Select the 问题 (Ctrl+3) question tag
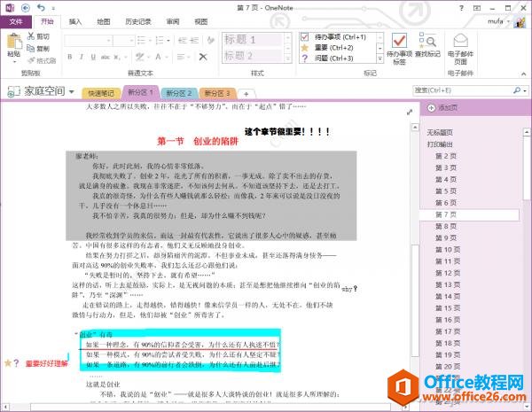Screen dimensions: 532x412 [x=303, y=58]
